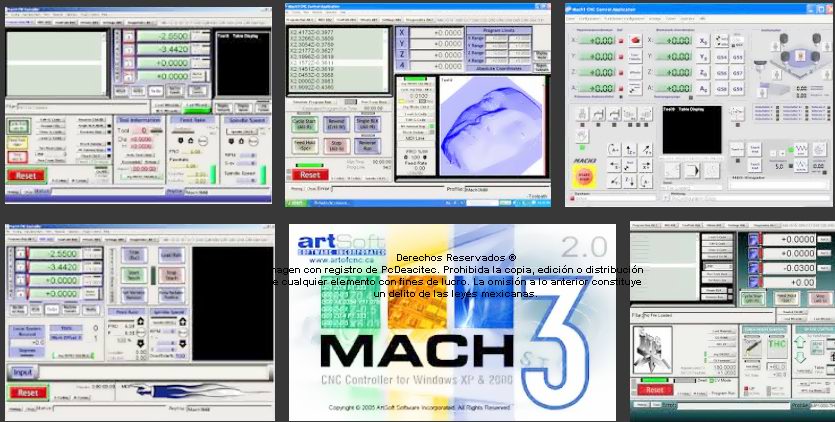Image resolution: width=835 pixels, height=422 pixels.
Task: Select the blue 3D toolpath preview
Action: pyautogui.click(x=490, y=126)
